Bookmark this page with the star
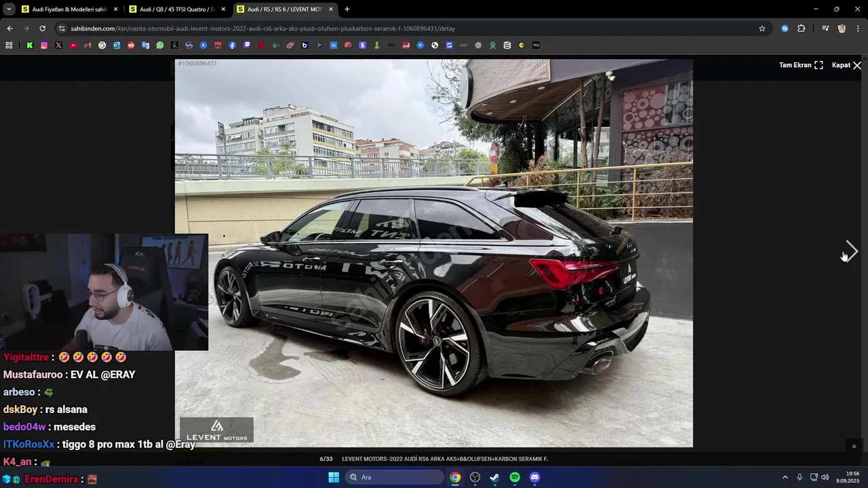Image resolution: width=868 pixels, height=488 pixels. point(762,28)
